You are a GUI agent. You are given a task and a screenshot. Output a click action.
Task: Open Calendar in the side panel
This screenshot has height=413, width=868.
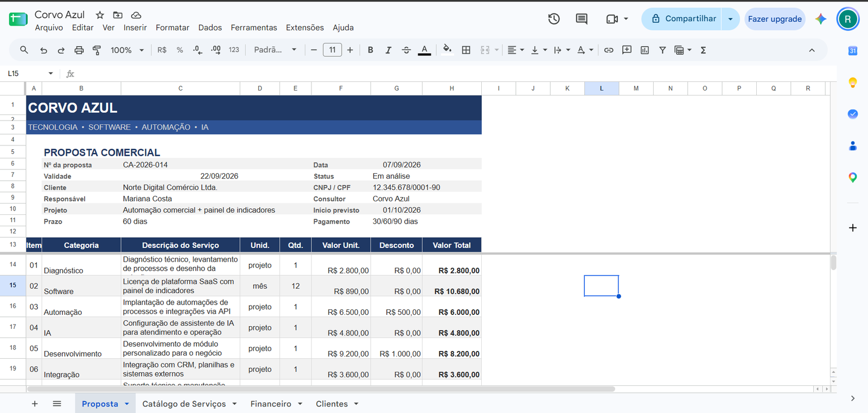[853, 50]
